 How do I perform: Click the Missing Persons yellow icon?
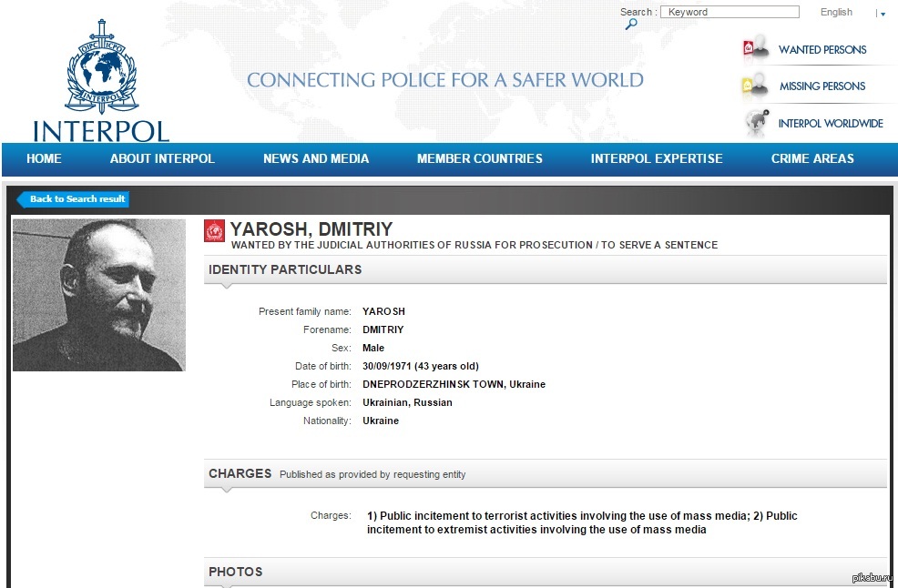tap(755, 85)
